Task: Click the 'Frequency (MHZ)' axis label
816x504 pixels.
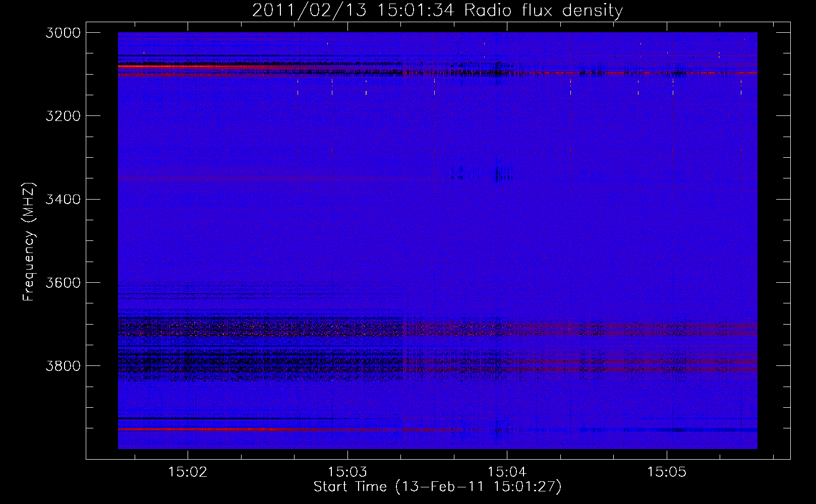Action: click(x=29, y=242)
